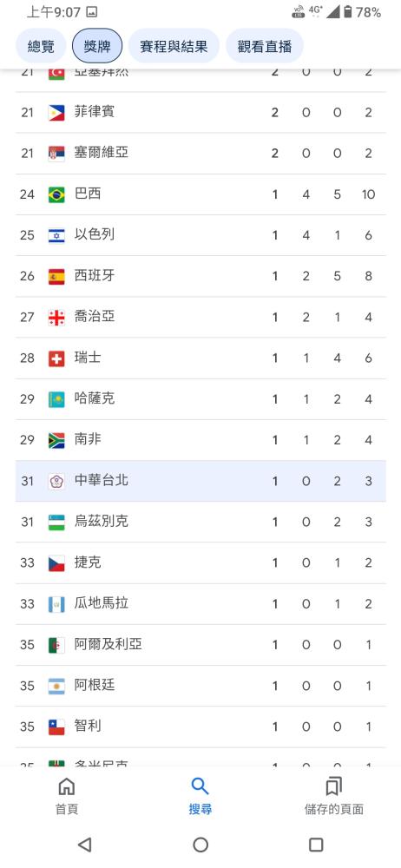Image resolution: width=401 pixels, height=868 pixels.
Task: Tap the Switzerland flag icon
Action: pyautogui.click(x=56, y=358)
